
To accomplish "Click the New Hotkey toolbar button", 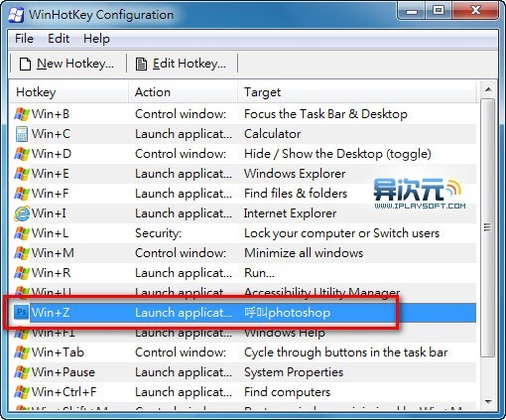I will [66, 64].
